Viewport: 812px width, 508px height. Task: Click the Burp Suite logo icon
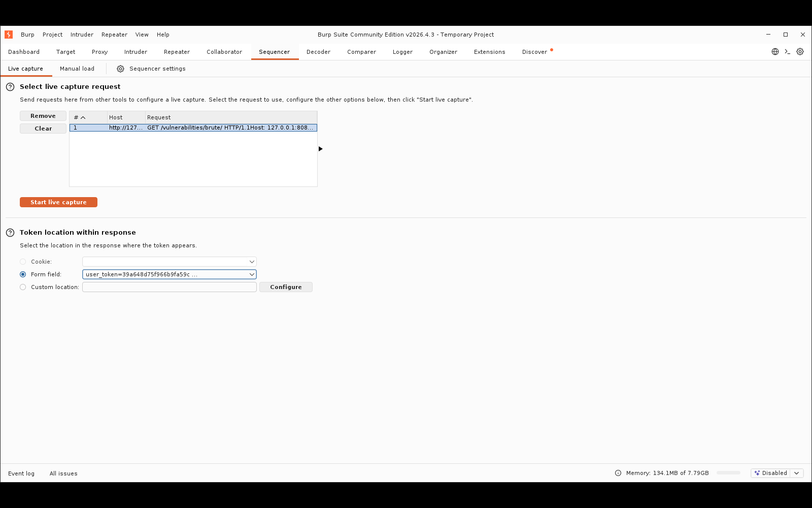[x=9, y=35]
